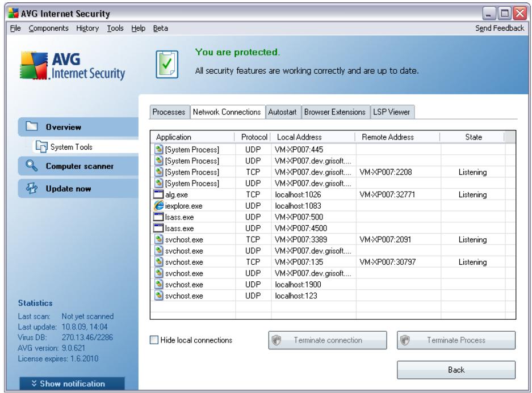532x393 pixels.
Task: Click the Back button
Action: click(456, 370)
